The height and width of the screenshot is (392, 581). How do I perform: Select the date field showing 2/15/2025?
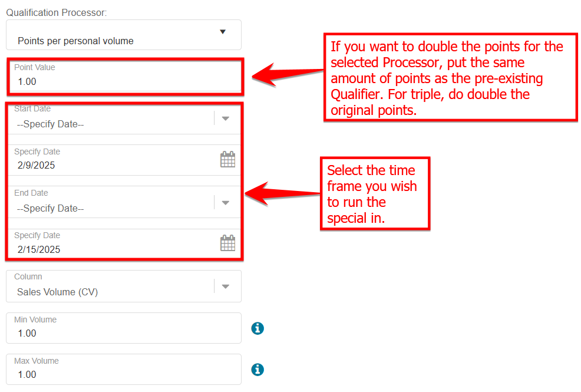coord(112,249)
